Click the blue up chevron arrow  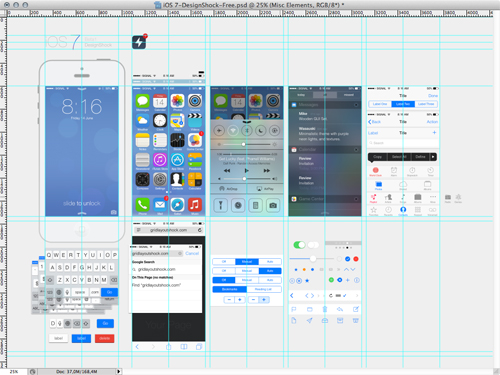346,269
